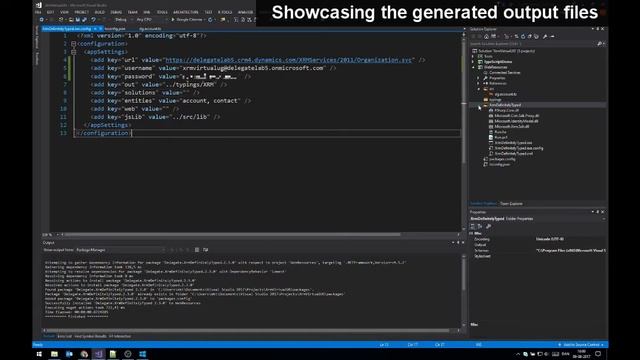Select tsconfig.json in Solution Explorer
This screenshot has width=640, height=360.
pos(499,164)
